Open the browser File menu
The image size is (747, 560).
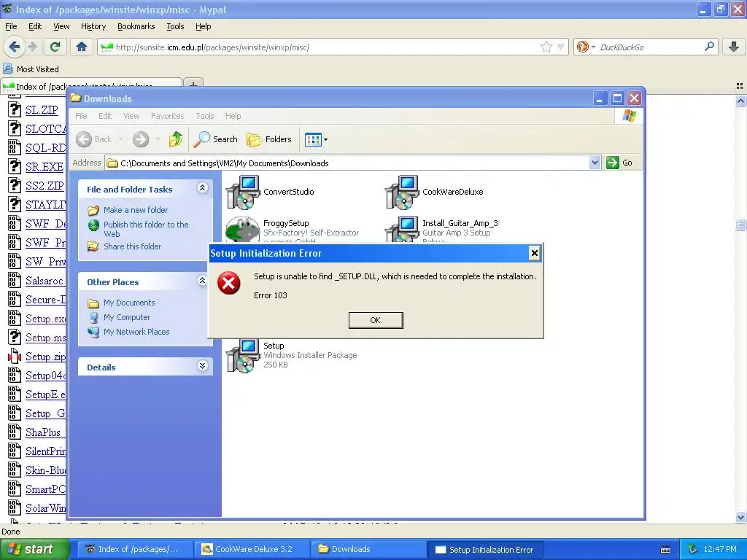tap(11, 26)
